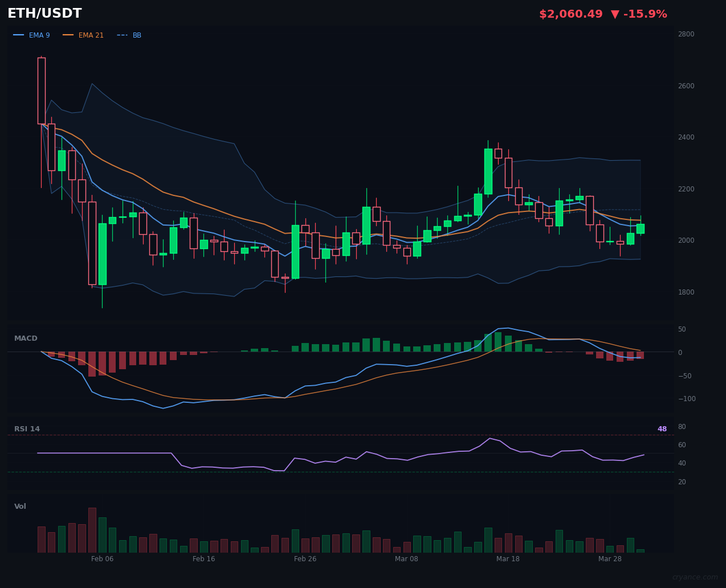The width and height of the screenshot is (726, 588).
Task: Click the Mar 28 date axis label
Action: tap(610, 559)
